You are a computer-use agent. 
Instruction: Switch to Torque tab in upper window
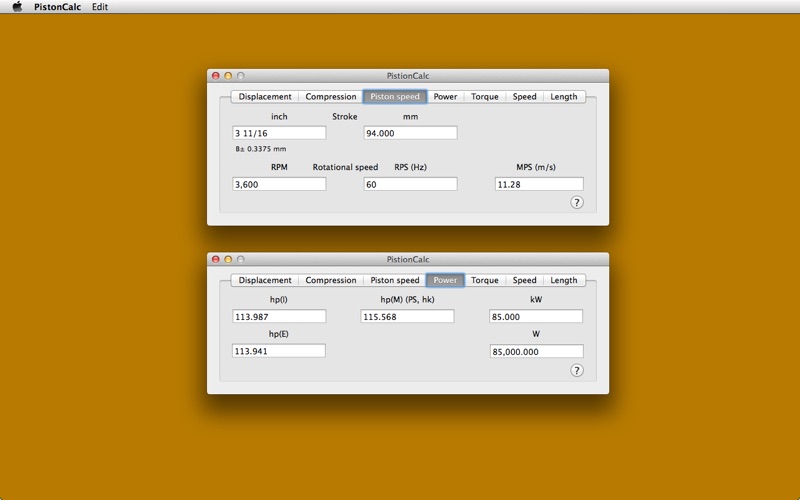click(485, 96)
